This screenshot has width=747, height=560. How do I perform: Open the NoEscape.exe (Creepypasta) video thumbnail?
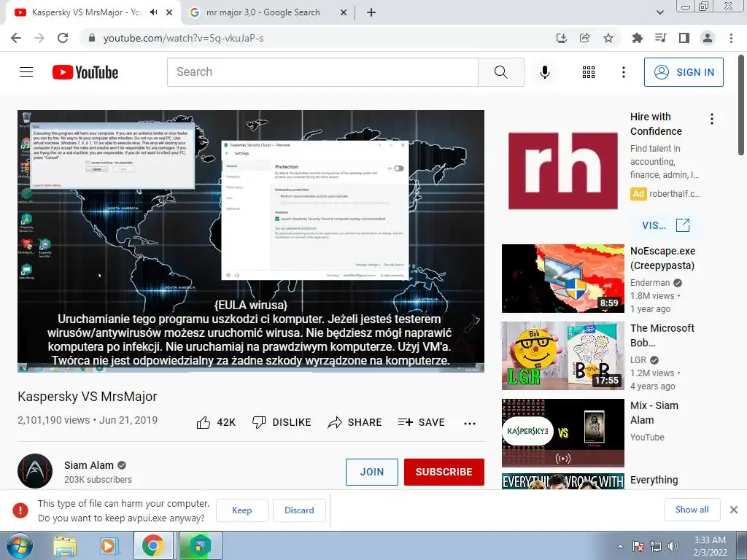click(x=562, y=279)
